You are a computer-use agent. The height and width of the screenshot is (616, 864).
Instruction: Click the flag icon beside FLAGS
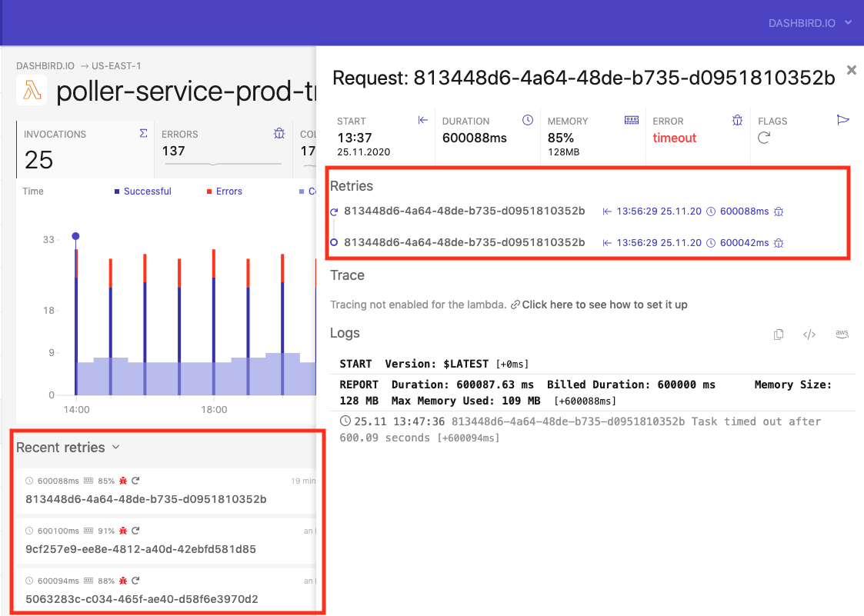pos(842,120)
